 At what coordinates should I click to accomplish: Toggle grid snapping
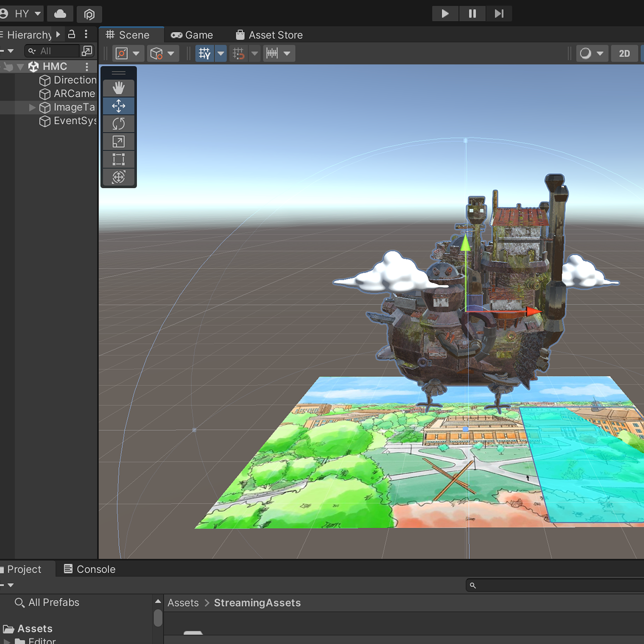coord(239,53)
